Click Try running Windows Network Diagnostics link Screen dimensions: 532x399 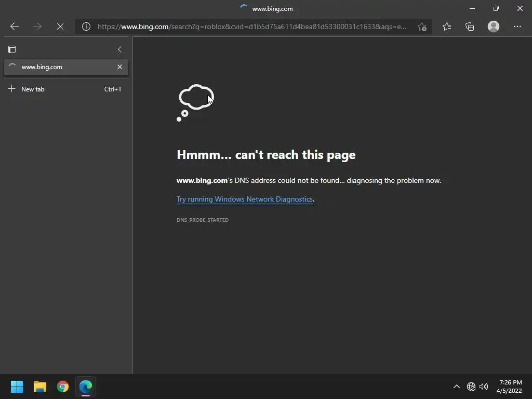click(245, 199)
